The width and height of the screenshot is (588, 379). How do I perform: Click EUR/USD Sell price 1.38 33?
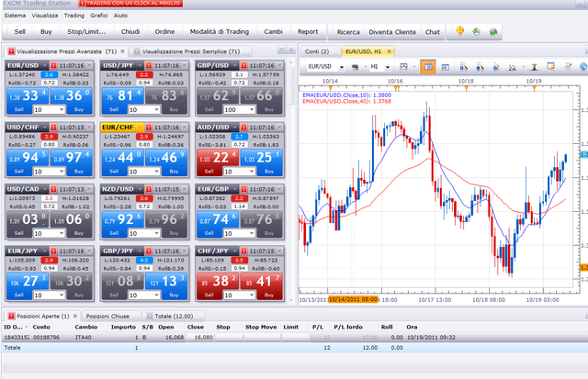27,95
